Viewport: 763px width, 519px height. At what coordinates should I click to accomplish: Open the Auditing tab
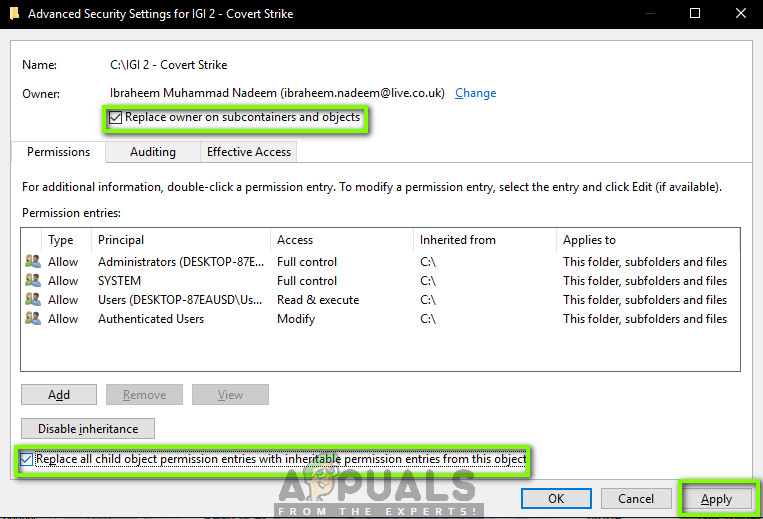(x=153, y=152)
